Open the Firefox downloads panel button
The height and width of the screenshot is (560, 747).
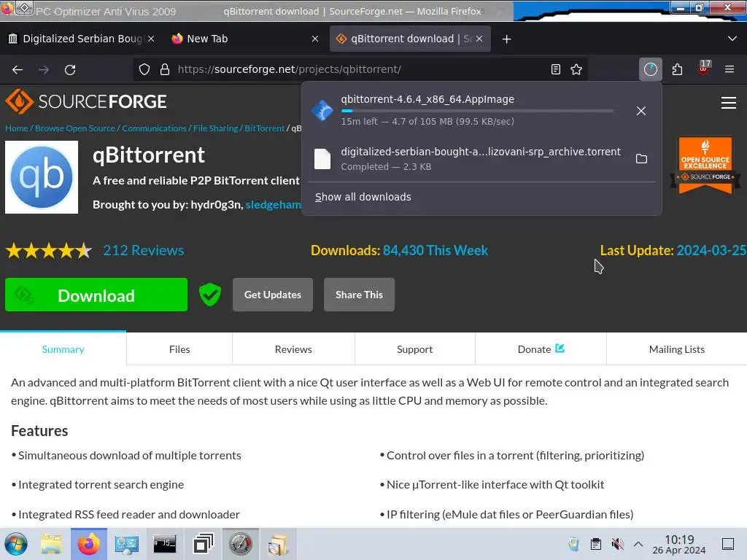(650, 69)
